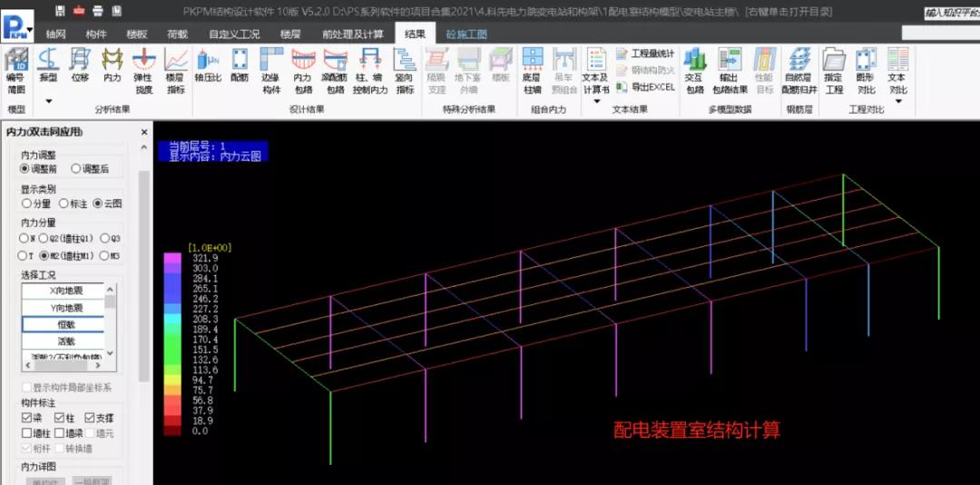Open the 编号简图 model numbering diagram
The image size is (980, 485).
click(16, 72)
